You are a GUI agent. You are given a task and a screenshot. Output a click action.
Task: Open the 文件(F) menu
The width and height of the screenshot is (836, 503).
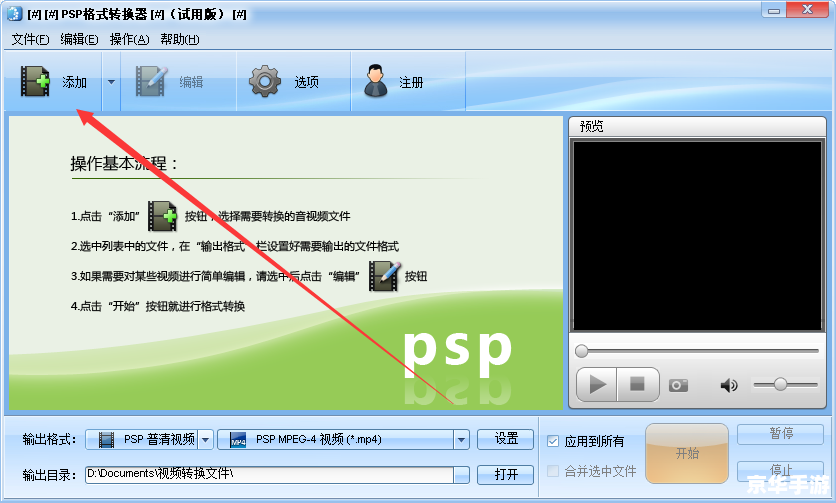point(30,39)
